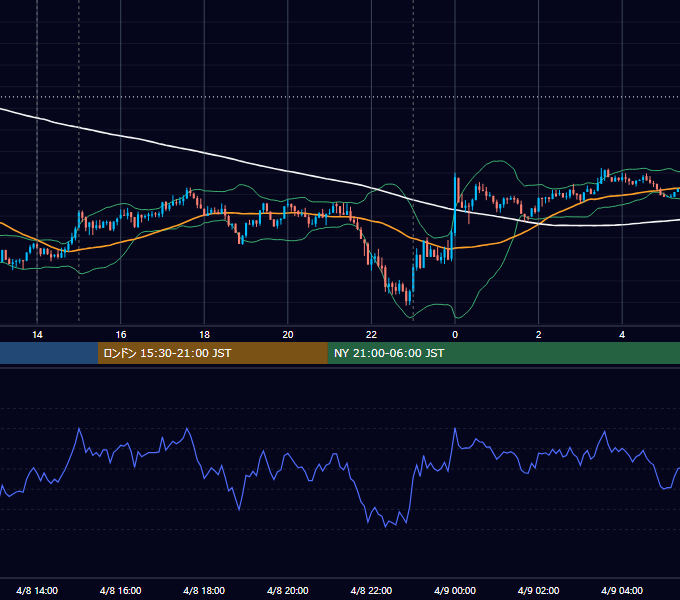Image resolution: width=680 pixels, height=600 pixels.
Task: Click the 20 hour label on price chart axis
Action: click(288, 335)
